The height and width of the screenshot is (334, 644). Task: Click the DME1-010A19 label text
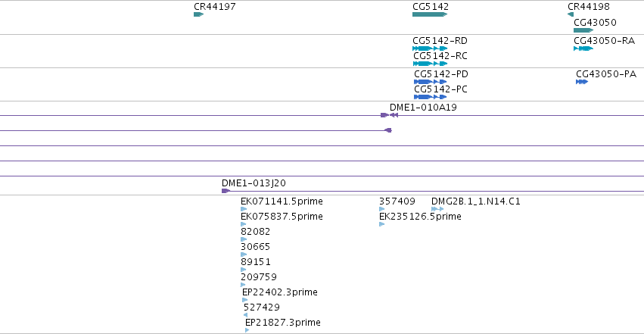[x=424, y=108]
